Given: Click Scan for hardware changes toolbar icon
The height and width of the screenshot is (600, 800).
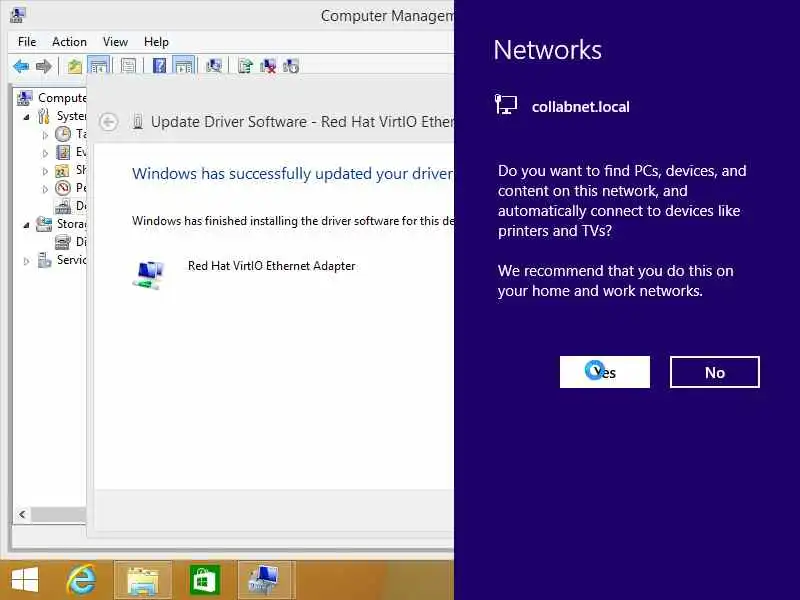Looking at the screenshot, I should point(214,66).
